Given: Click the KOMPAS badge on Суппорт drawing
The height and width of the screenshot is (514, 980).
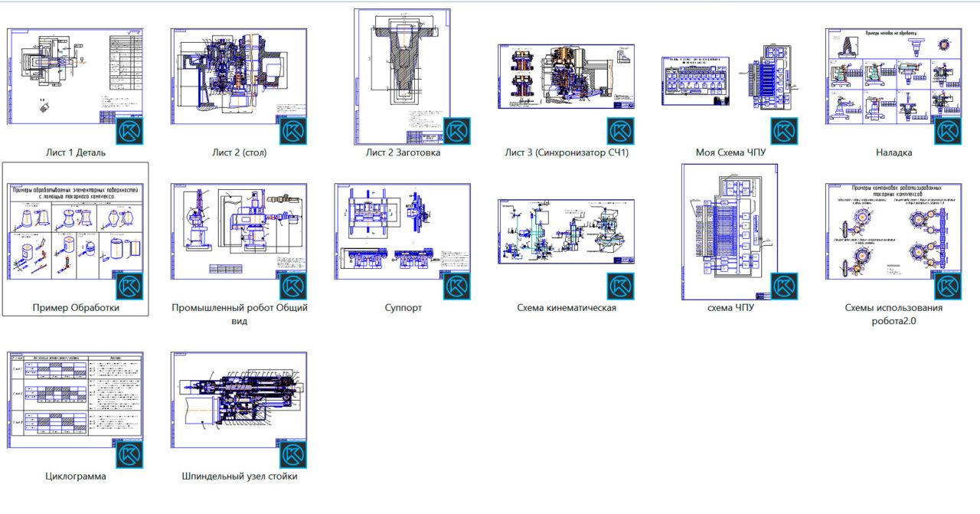Looking at the screenshot, I should [456, 286].
